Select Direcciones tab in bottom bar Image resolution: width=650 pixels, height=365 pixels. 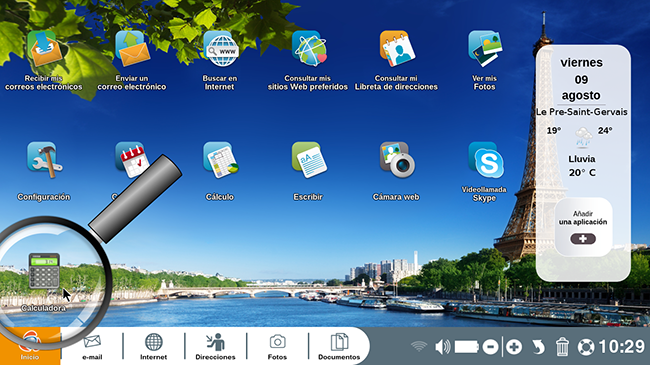215,347
